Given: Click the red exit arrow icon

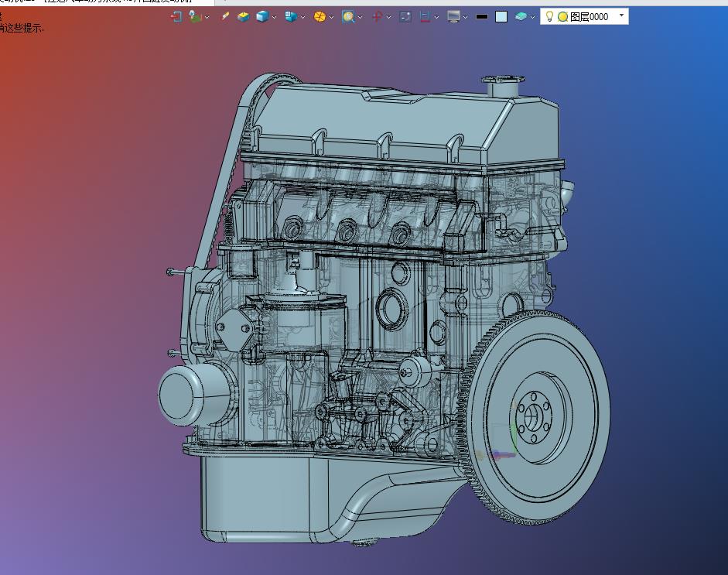Looking at the screenshot, I should tap(176, 16).
